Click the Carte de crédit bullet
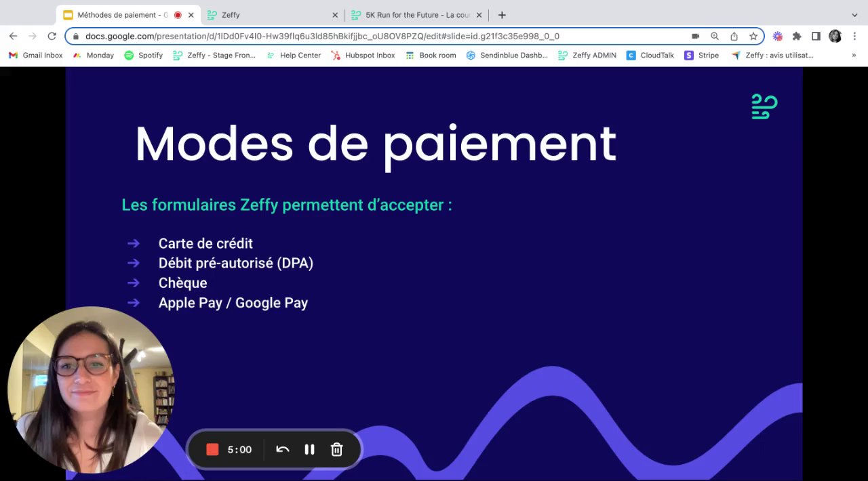Screen dimensions: 868x481 point(205,243)
